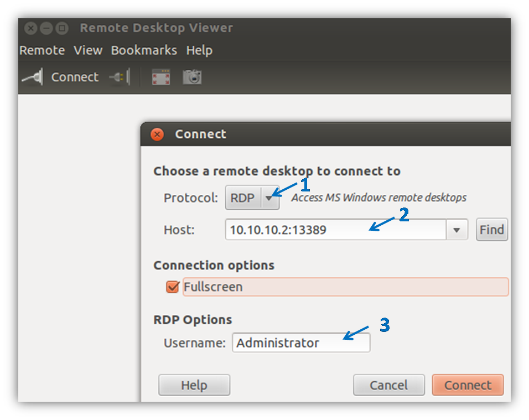The height and width of the screenshot is (420, 529).
Task: Take screenshot with camera toolbar icon
Action: click(193, 77)
